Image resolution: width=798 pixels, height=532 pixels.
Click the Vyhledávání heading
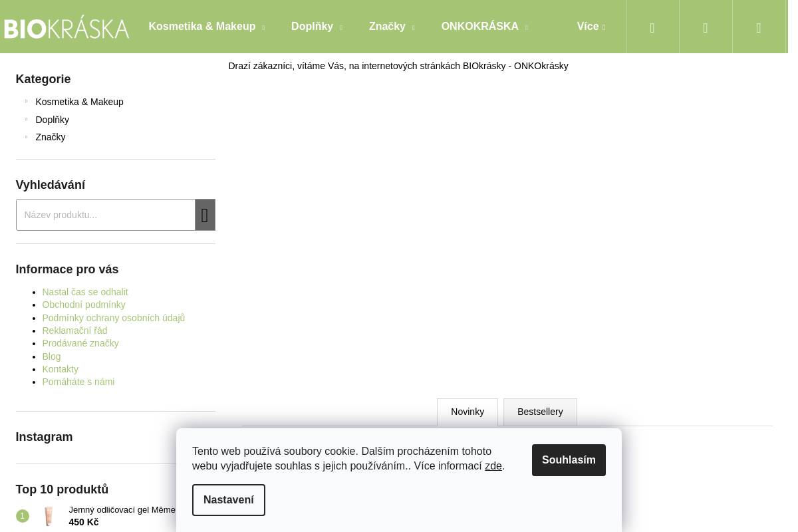pos(51,185)
